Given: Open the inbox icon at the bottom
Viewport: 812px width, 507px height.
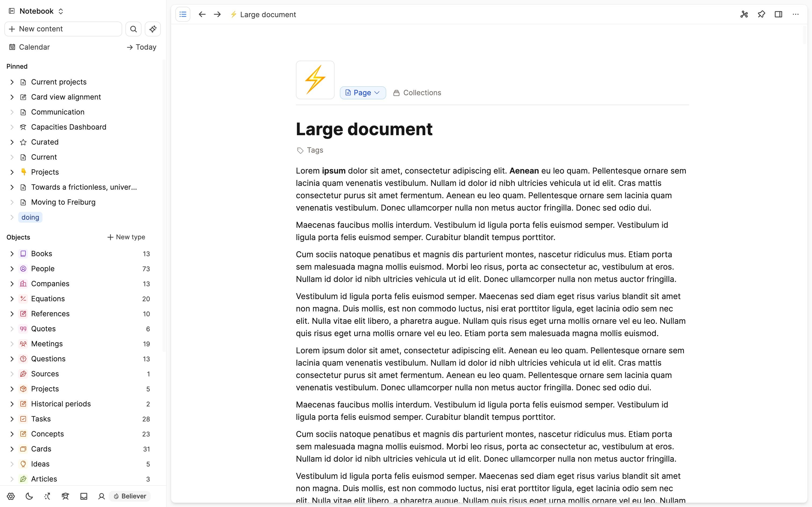Looking at the screenshot, I should coord(84,496).
